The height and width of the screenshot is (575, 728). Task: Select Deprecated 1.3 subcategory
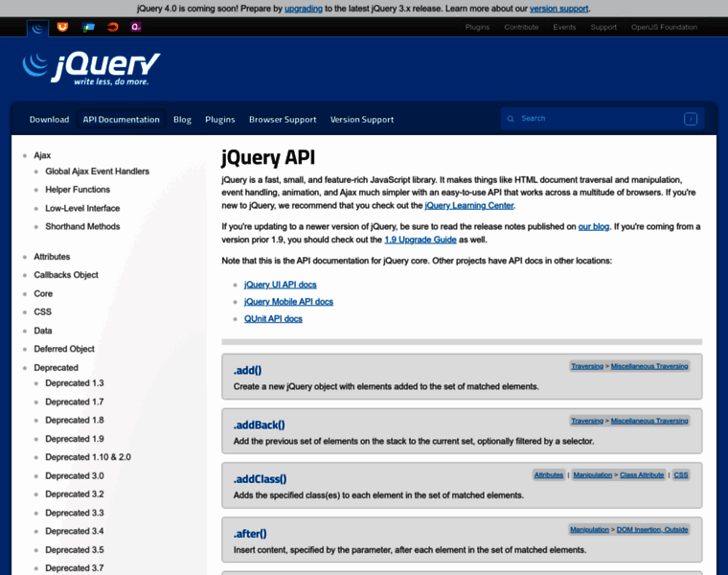pos(75,383)
